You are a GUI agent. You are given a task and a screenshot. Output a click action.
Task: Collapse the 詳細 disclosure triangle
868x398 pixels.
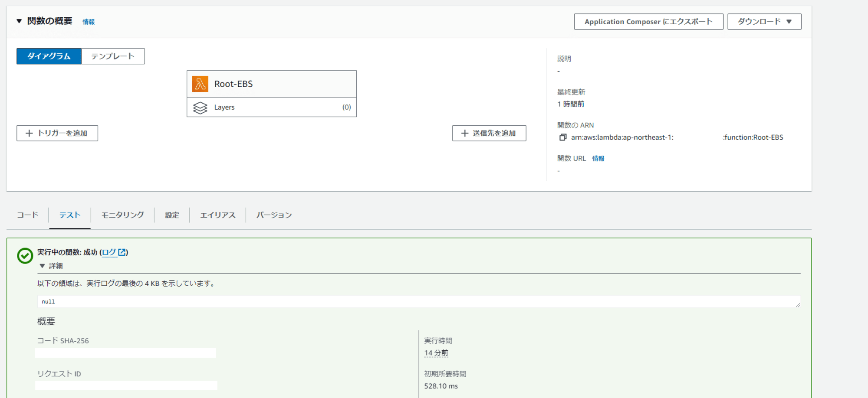(42, 266)
